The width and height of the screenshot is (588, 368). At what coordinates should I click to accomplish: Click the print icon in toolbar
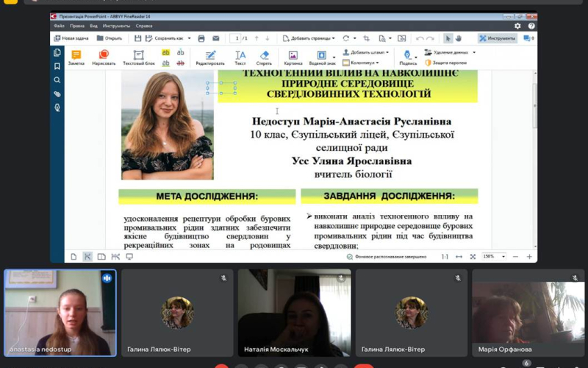[x=201, y=38]
